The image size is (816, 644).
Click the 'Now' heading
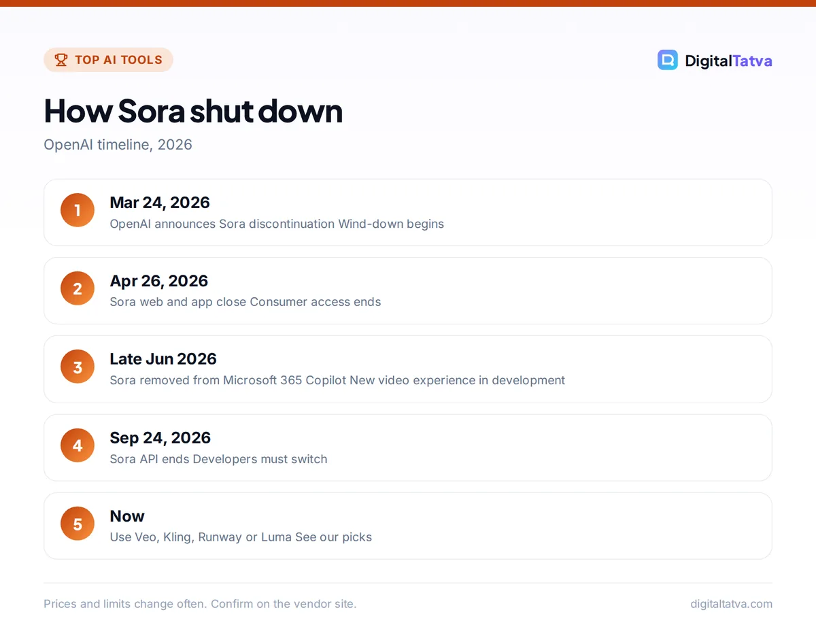[x=127, y=516]
